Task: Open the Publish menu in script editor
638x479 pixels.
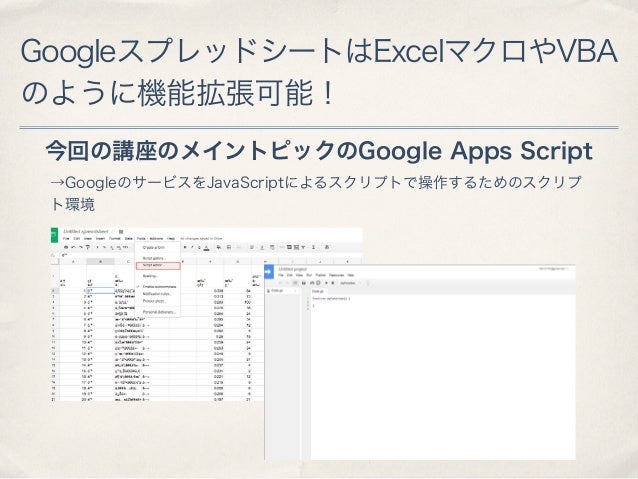Action: pyautogui.click(x=321, y=275)
